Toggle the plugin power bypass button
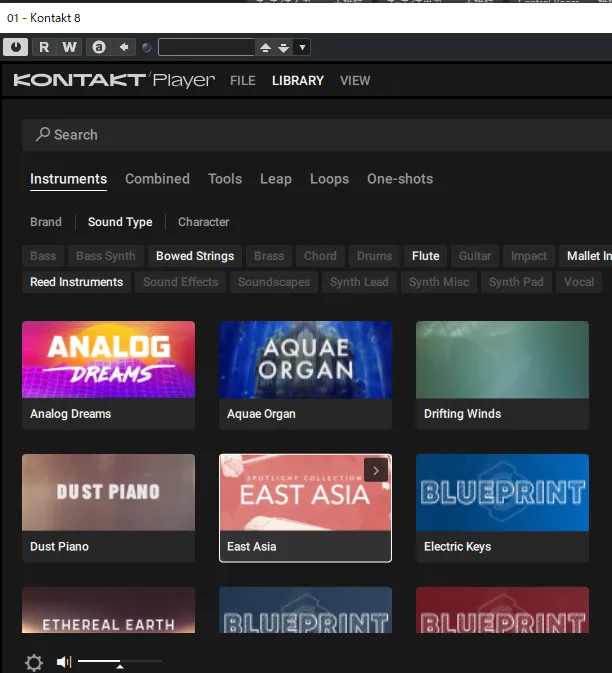The image size is (612, 673). point(15,47)
